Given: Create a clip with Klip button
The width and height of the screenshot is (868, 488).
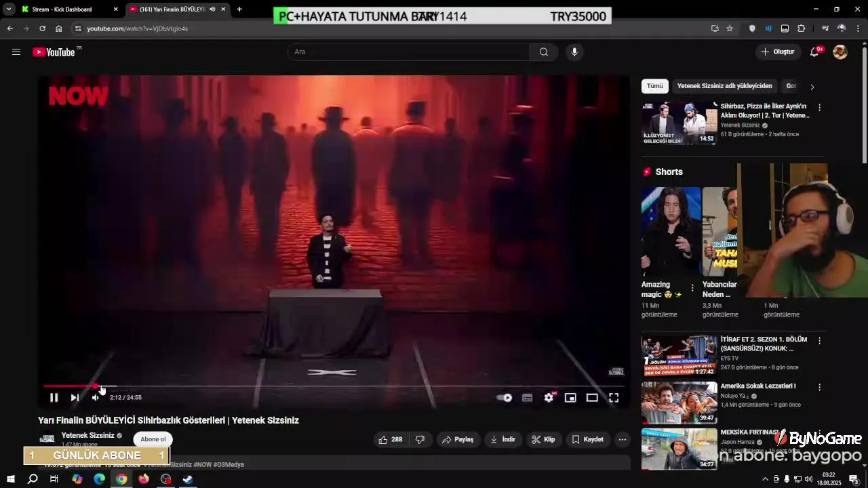Looking at the screenshot, I should pos(543,440).
